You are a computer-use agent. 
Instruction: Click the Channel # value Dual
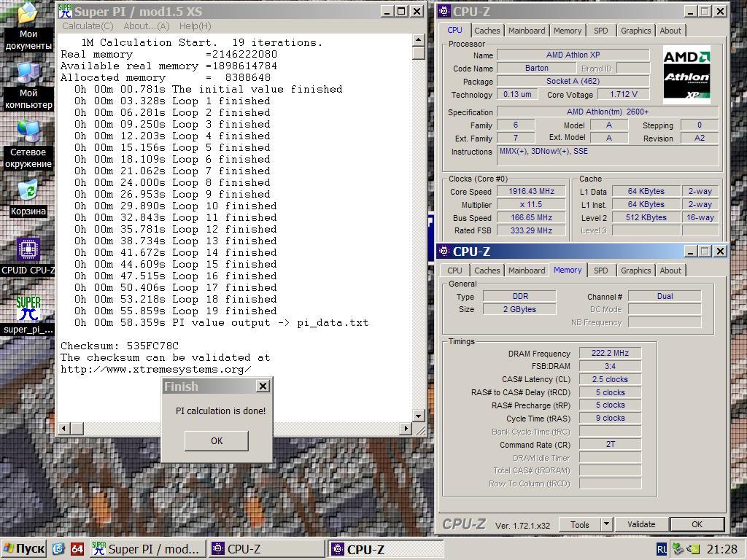[x=665, y=296]
